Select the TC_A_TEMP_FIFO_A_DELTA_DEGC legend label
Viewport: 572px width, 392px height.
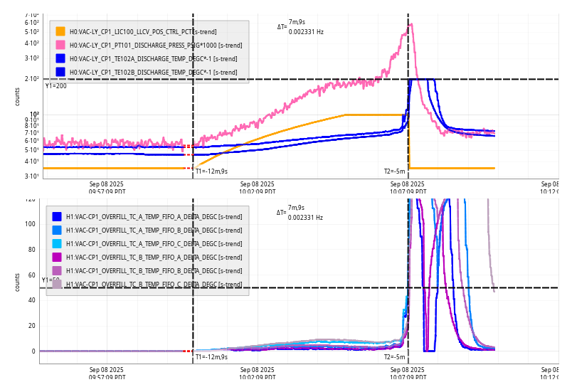[x=154, y=216]
